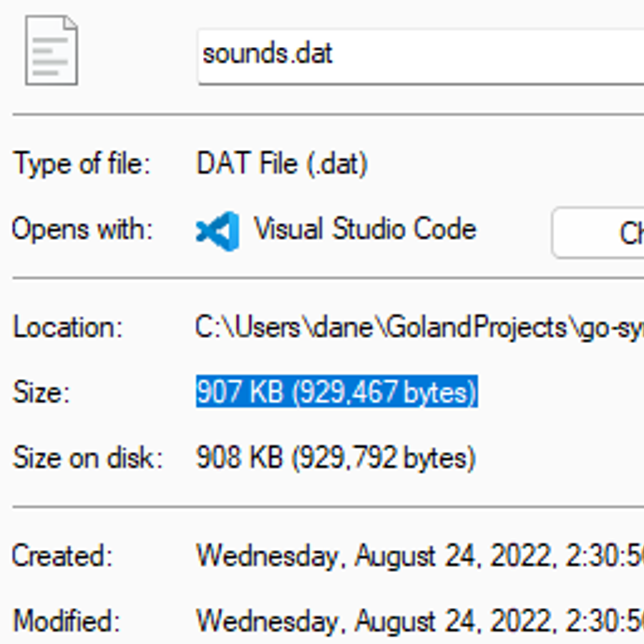Click the 'Size on disk:' label
Image resolution: width=644 pixels, height=644 pixels.
88,458
